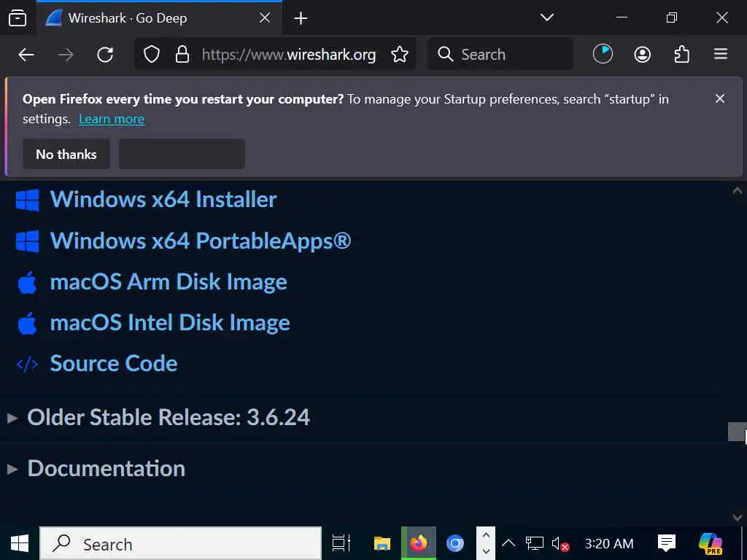Click the blank button beside No thanks
The height and width of the screenshot is (560, 747).
182,154
